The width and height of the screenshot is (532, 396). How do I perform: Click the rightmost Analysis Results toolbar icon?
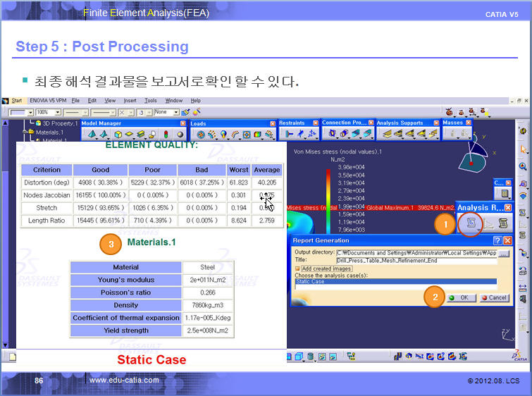[x=503, y=224]
